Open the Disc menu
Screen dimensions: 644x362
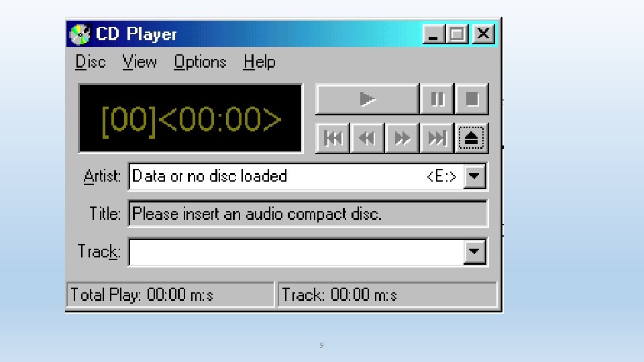click(91, 62)
